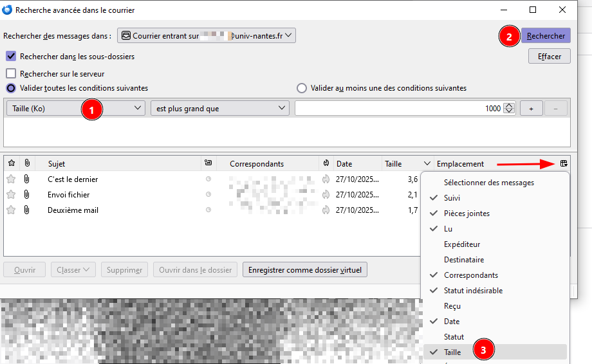Star the 'C'est le dernier' message
This screenshot has height=364, width=592.
(11, 179)
